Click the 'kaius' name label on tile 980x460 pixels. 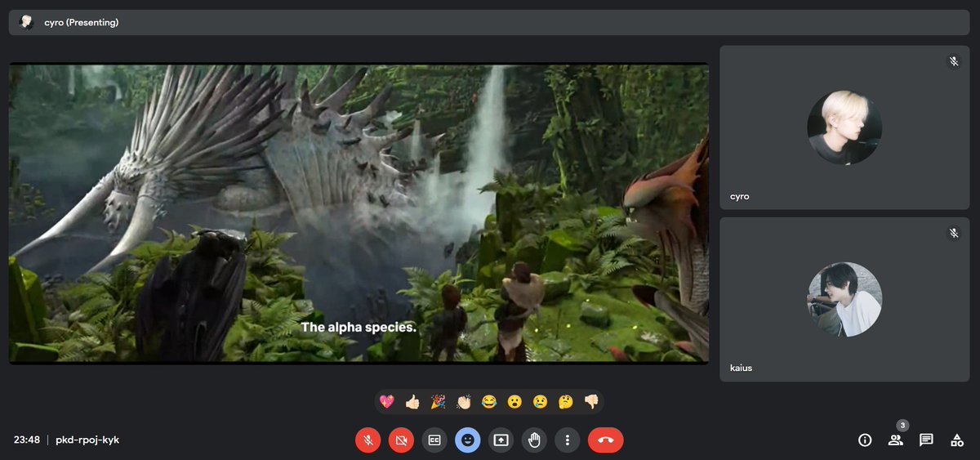(741, 368)
